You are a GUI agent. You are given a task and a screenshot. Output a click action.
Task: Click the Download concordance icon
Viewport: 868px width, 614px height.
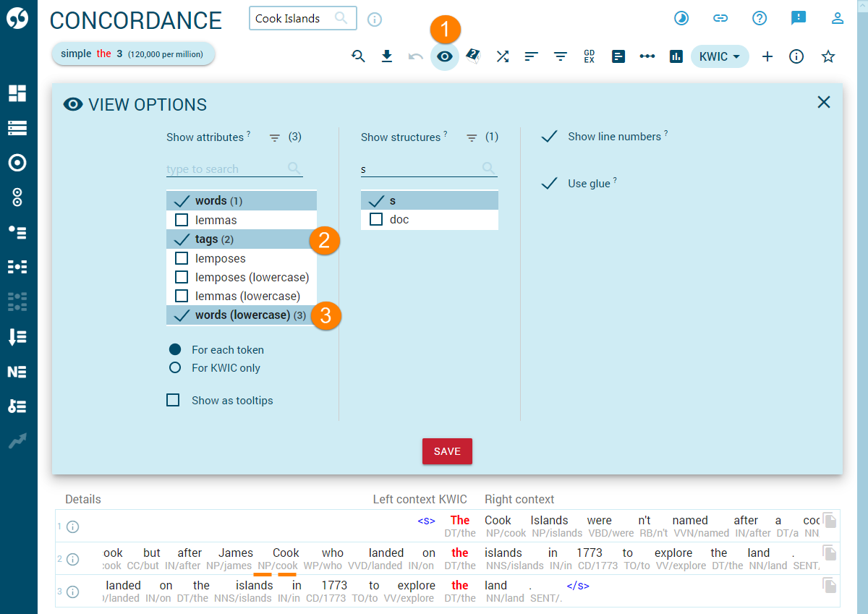387,56
